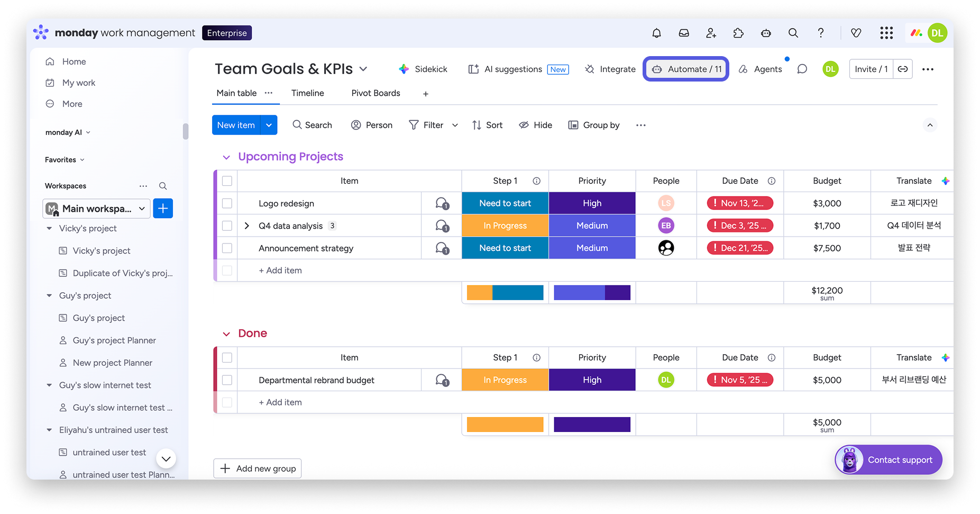The image size is (980, 514).
Task: Click the Contact support button
Action: coord(889,459)
